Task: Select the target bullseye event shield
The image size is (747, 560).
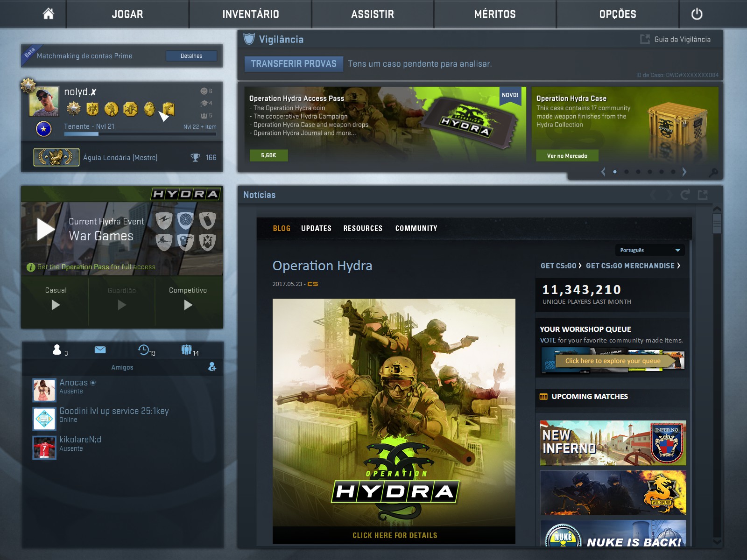Action: (185, 220)
